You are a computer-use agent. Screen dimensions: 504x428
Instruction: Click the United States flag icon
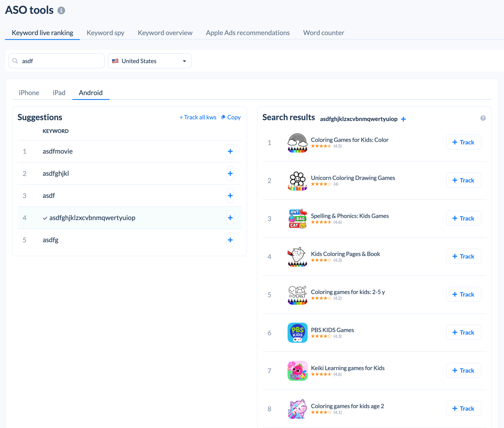click(x=115, y=61)
